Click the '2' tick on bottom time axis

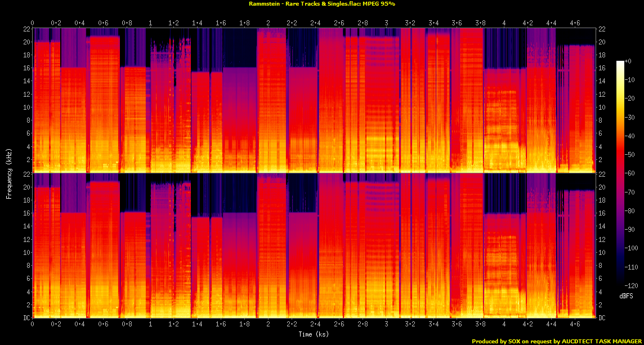coord(268,324)
